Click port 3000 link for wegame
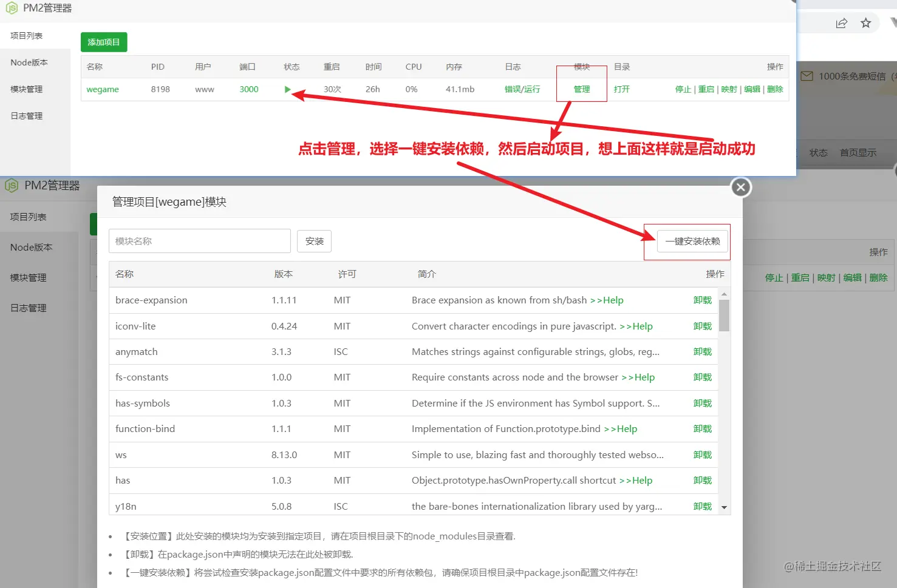This screenshot has width=897, height=588. coord(249,89)
